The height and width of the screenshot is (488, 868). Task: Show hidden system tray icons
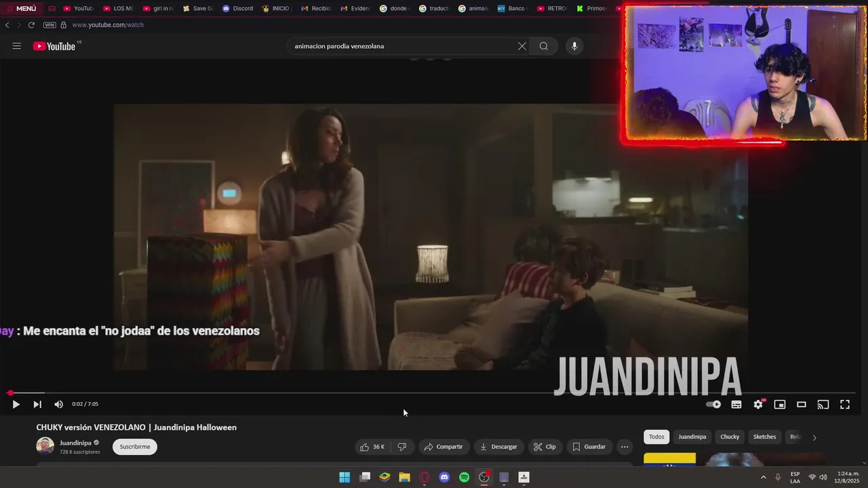coord(764,477)
